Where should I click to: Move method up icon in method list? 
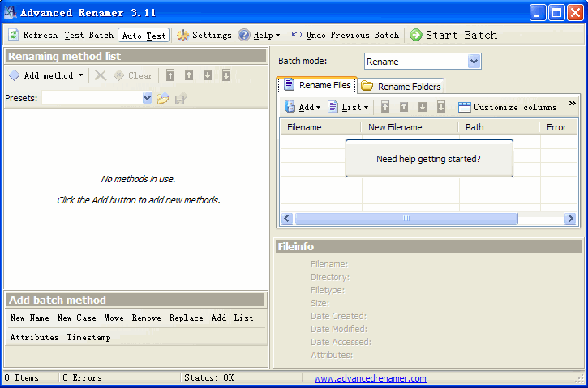[x=189, y=75]
